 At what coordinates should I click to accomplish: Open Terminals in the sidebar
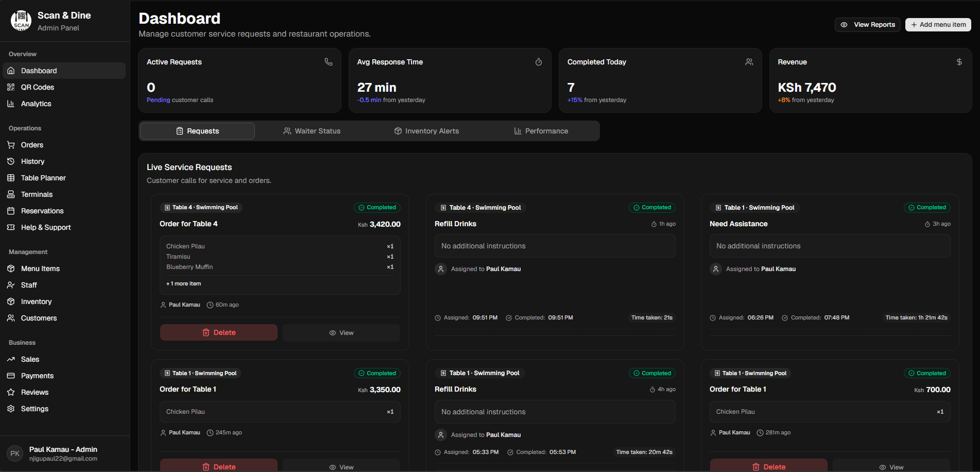tap(64, 194)
